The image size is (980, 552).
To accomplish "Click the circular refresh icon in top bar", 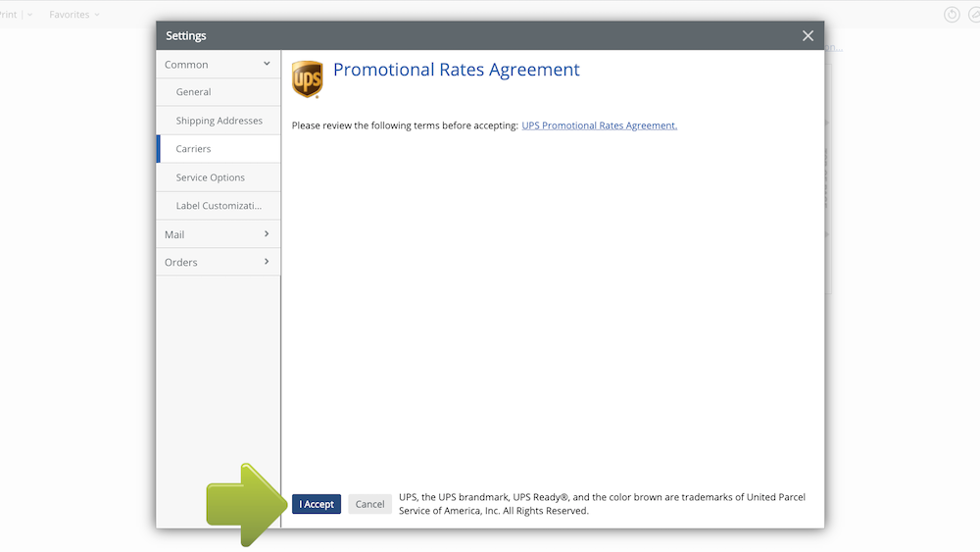I will coord(952,15).
